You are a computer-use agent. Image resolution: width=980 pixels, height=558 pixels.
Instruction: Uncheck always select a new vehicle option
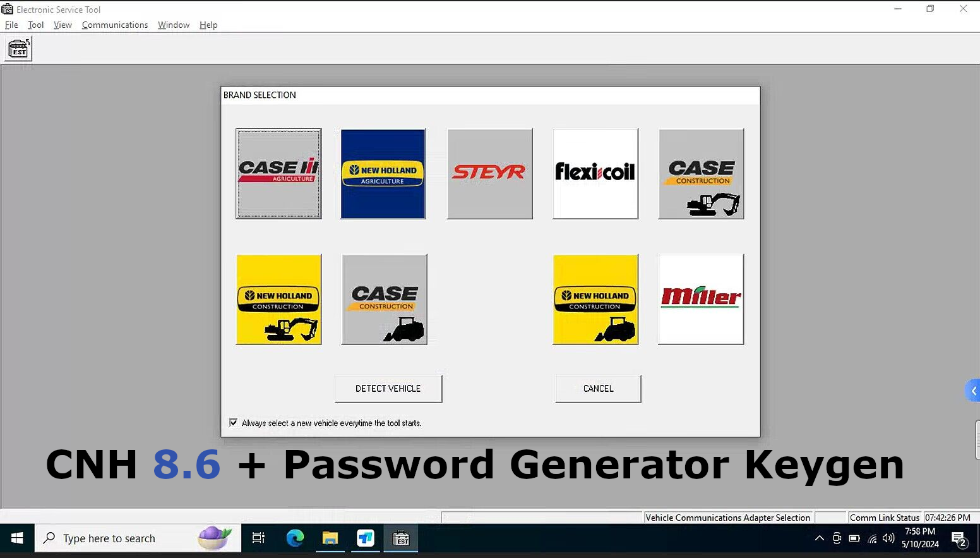[x=233, y=422]
